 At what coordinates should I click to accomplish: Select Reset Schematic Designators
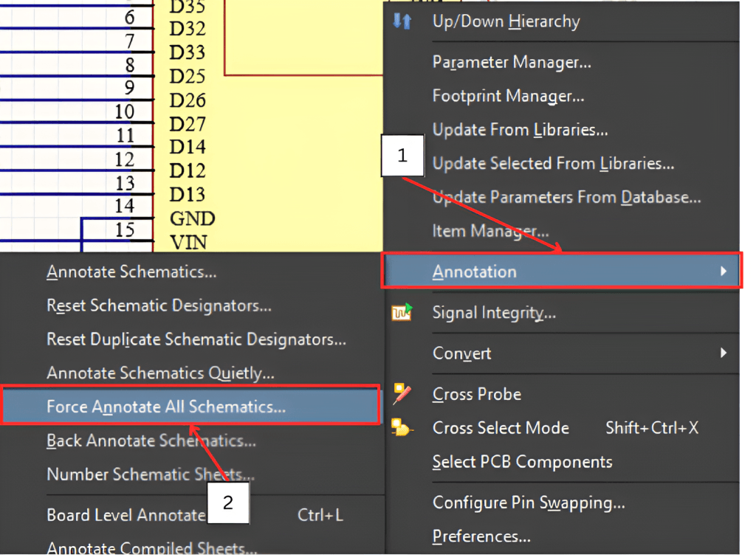point(159,305)
